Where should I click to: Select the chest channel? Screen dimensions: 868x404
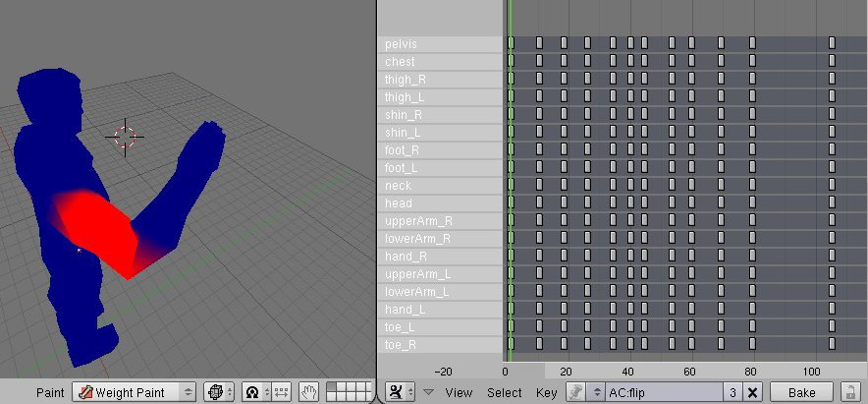coord(440,62)
